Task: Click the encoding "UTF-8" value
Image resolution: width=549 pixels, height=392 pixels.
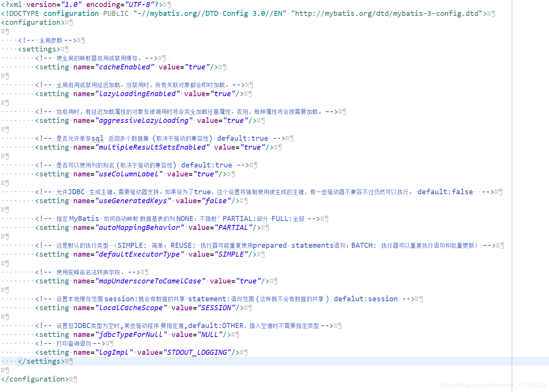Action: 139,5
